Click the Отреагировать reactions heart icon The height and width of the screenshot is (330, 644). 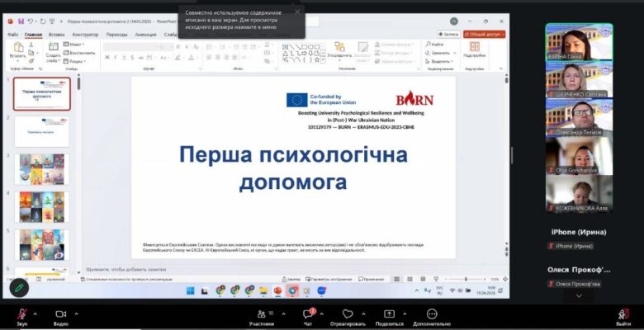[x=348, y=314]
